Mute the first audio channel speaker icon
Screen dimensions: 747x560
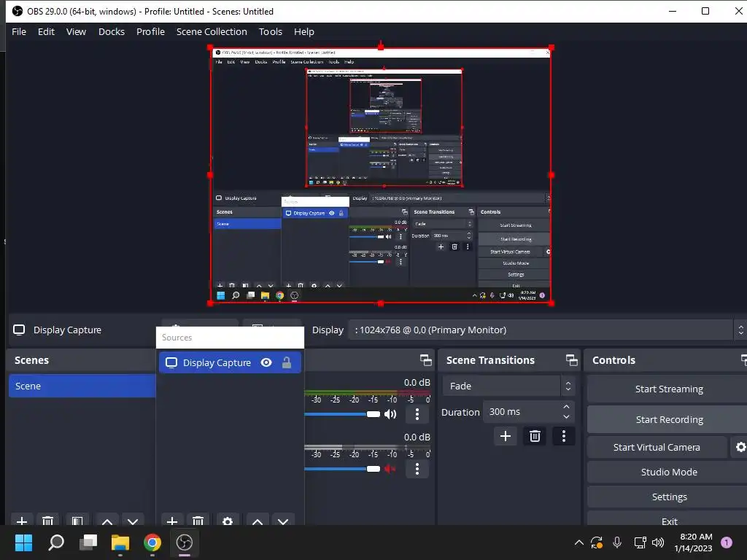(x=390, y=414)
